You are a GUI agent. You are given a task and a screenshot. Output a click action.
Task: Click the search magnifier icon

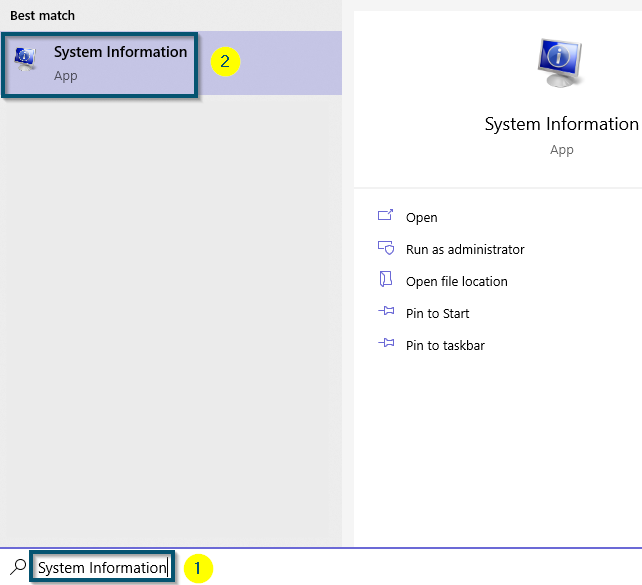(x=18, y=567)
